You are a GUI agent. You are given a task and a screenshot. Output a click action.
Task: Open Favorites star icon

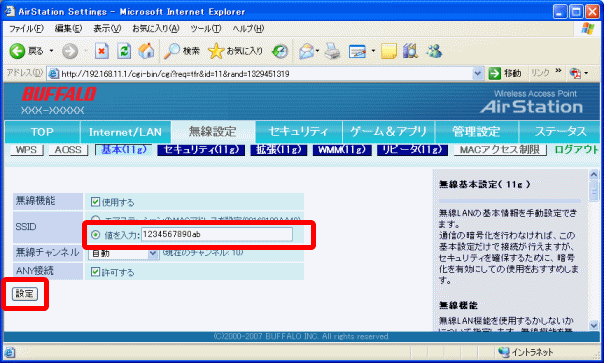coord(216,51)
